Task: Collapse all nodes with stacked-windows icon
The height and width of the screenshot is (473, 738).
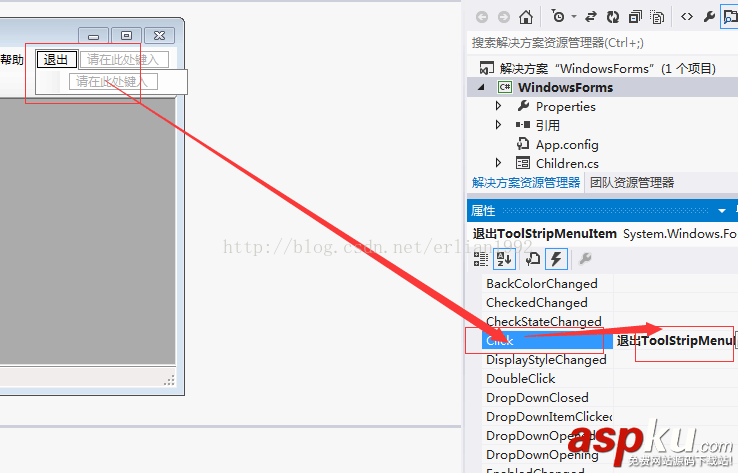Action: pyautogui.click(x=635, y=17)
